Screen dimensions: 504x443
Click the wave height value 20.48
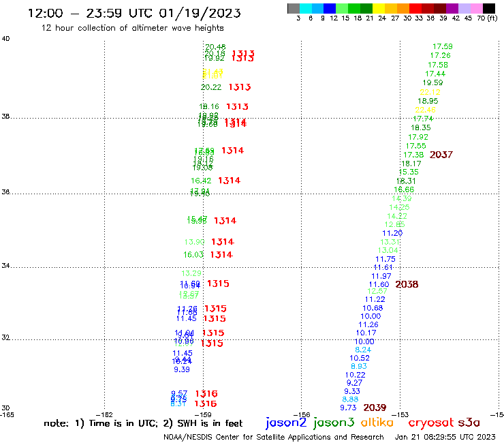pyautogui.click(x=215, y=47)
